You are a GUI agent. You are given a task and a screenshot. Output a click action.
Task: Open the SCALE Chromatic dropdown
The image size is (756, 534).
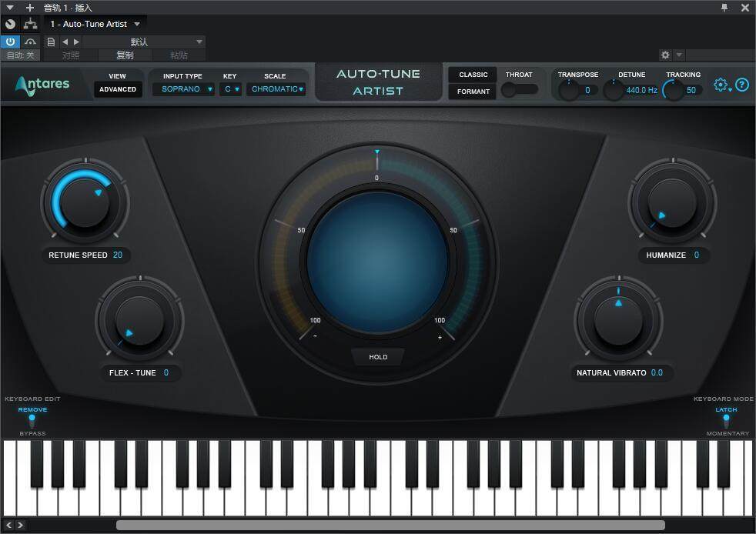(x=274, y=89)
